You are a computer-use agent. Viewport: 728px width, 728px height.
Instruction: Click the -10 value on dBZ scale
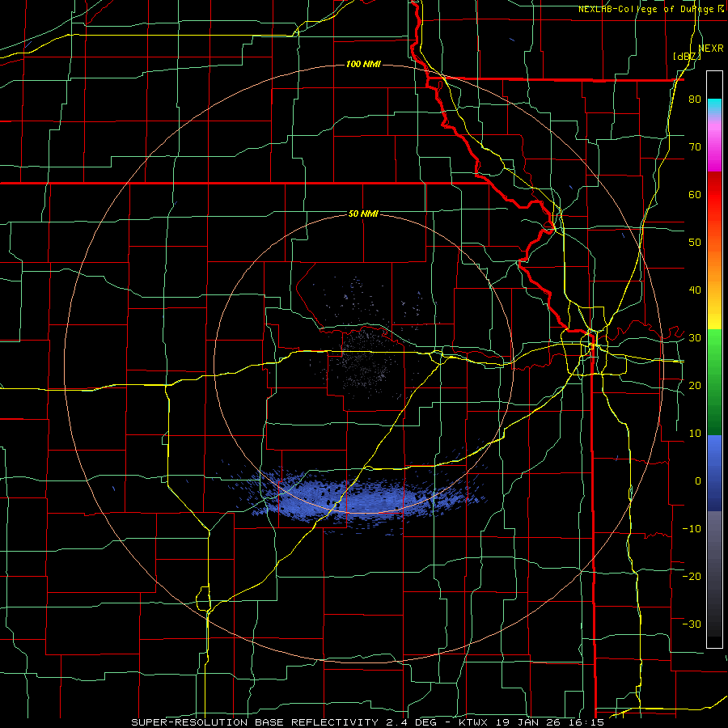click(692, 528)
